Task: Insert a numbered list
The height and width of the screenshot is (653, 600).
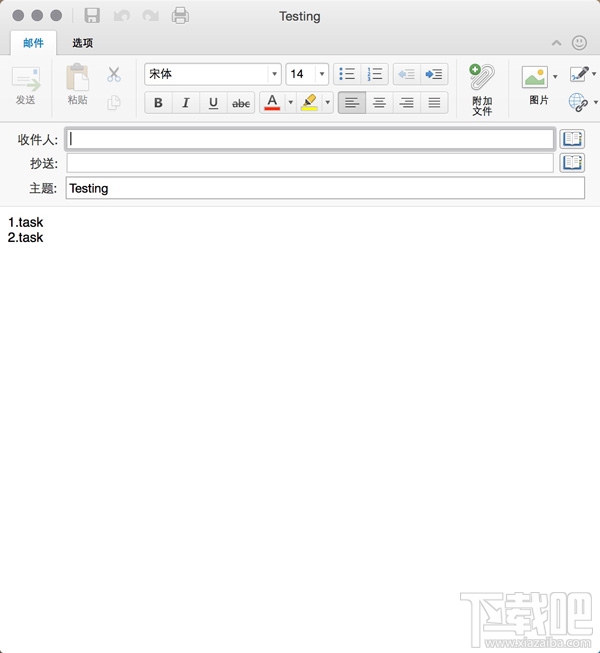Action: (375, 74)
